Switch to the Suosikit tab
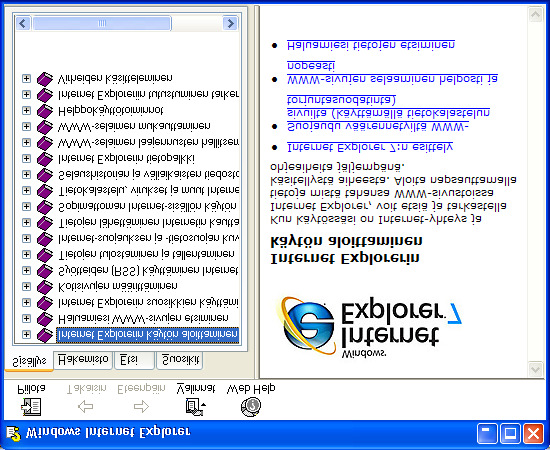Viewport: 550px width, 450px height. pos(180,360)
